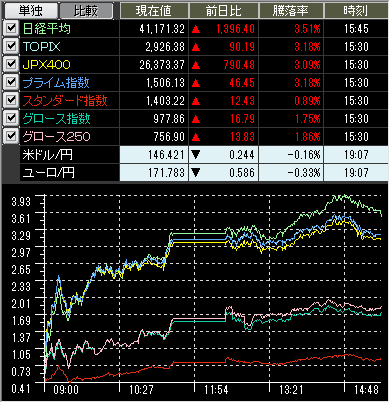Image resolution: width=390 pixels, height=403 pixels.
Task: Click the 14:48 marker on chart axis
Action: tap(366, 389)
